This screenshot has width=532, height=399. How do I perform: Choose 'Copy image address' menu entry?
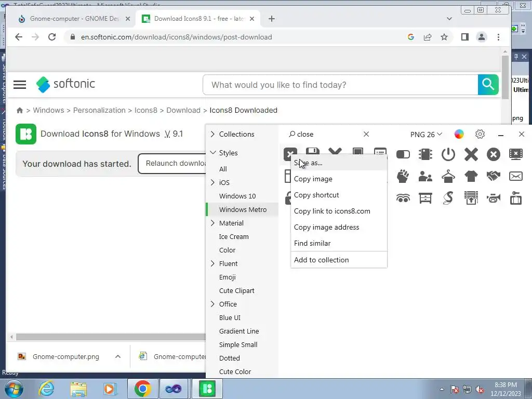tap(339, 228)
